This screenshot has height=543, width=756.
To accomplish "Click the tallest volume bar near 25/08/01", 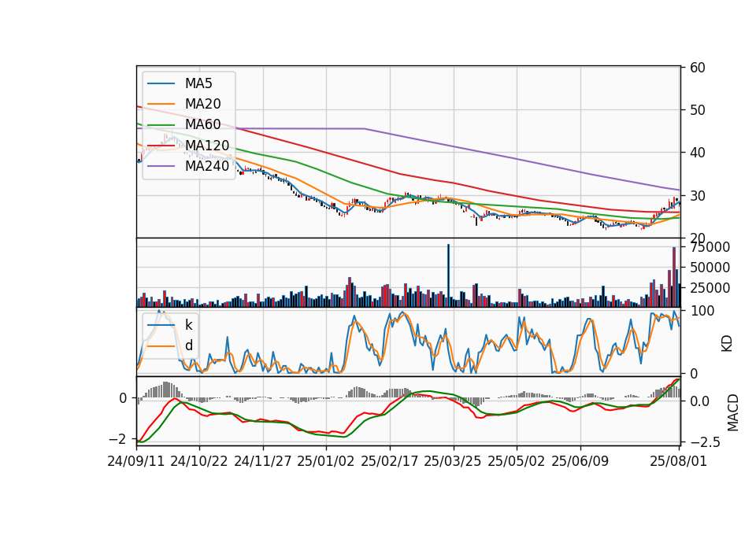I will pyautogui.click(x=674, y=277).
